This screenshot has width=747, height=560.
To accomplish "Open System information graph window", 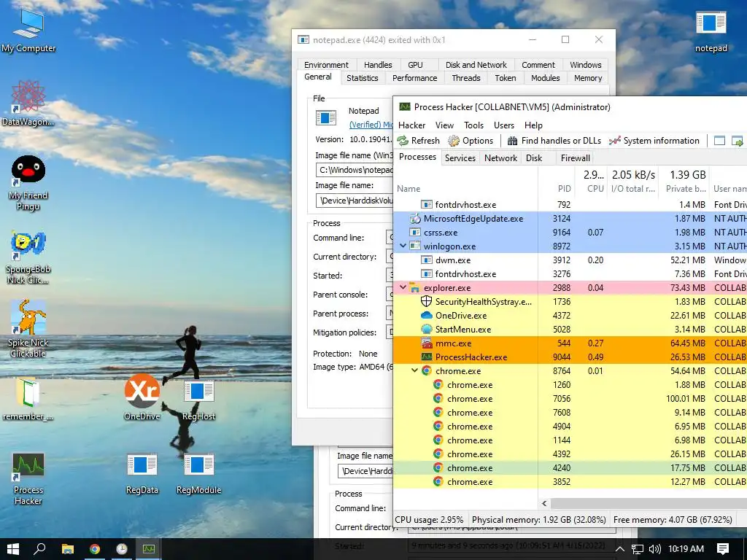I will click(x=654, y=141).
